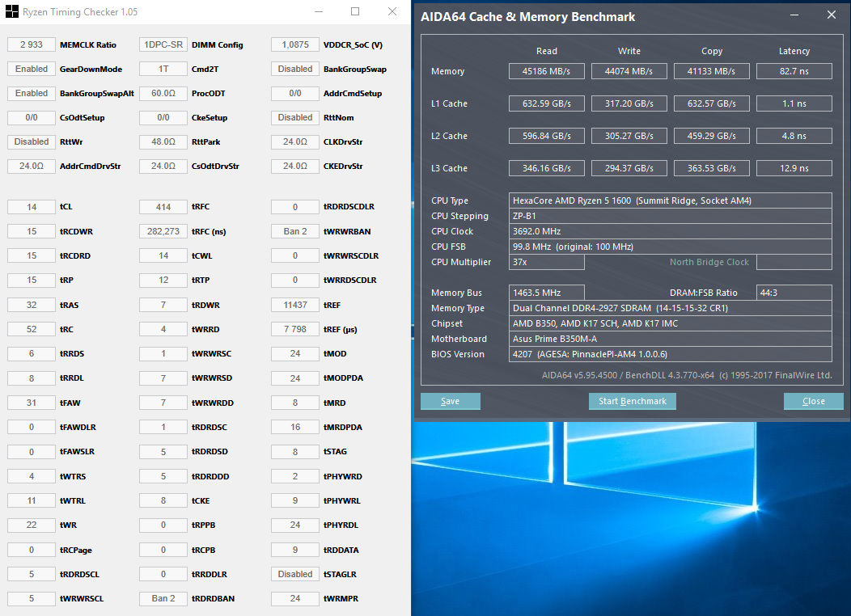The image size is (851, 616).
Task: Click the CPU FSB value 99.8 MHz
Action: [671, 247]
